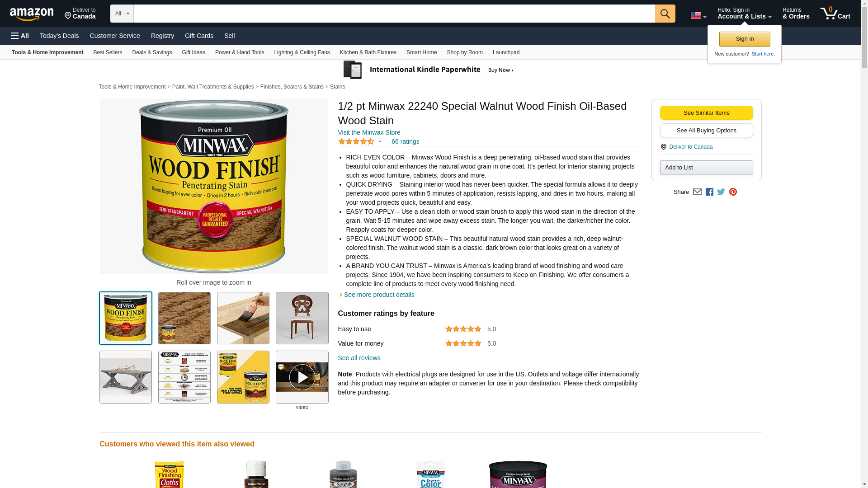Visit the Minwax Store link
Viewport: 868px width, 488px height.
pyautogui.click(x=369, y=132)
